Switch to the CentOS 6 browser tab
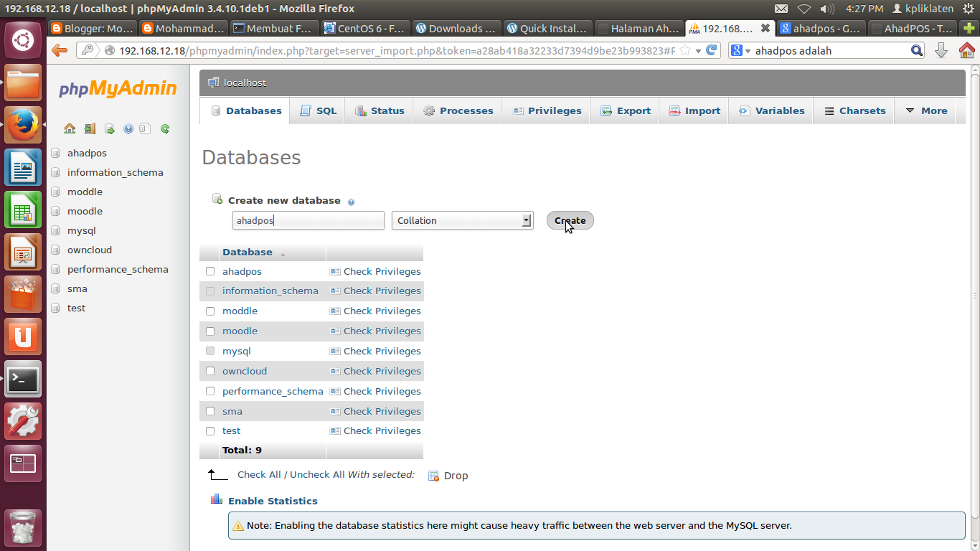980x551 pixels. click(x=365, y=29)
